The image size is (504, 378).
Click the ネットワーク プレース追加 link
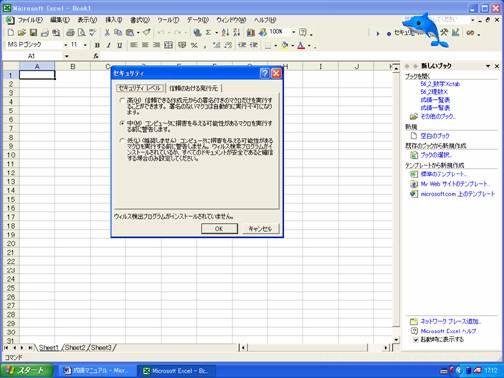[450, 321]
